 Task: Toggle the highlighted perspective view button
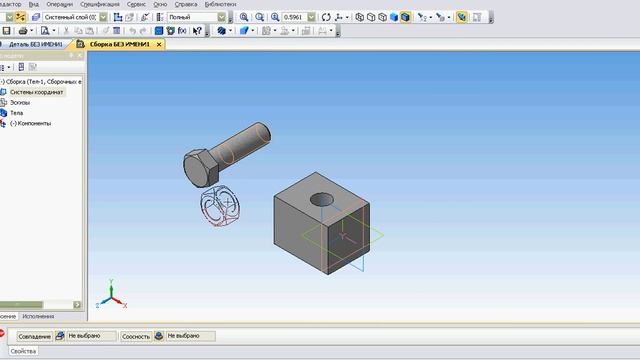click(462, 17)
